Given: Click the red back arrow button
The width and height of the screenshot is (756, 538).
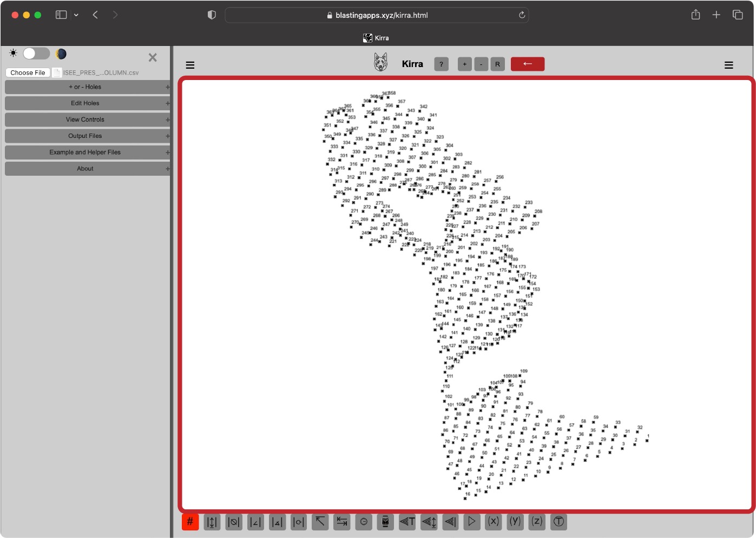Looking at the screenshot, I should (527, 64).
